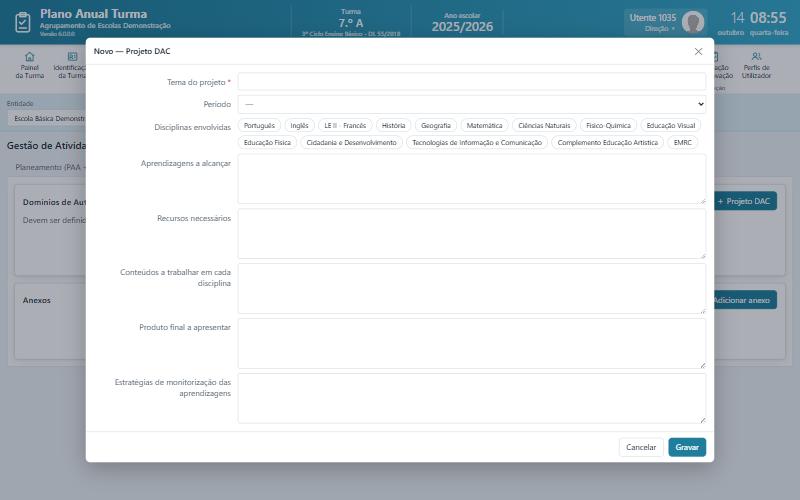Open Perfis de Utilizador icon

click(756, 57)
